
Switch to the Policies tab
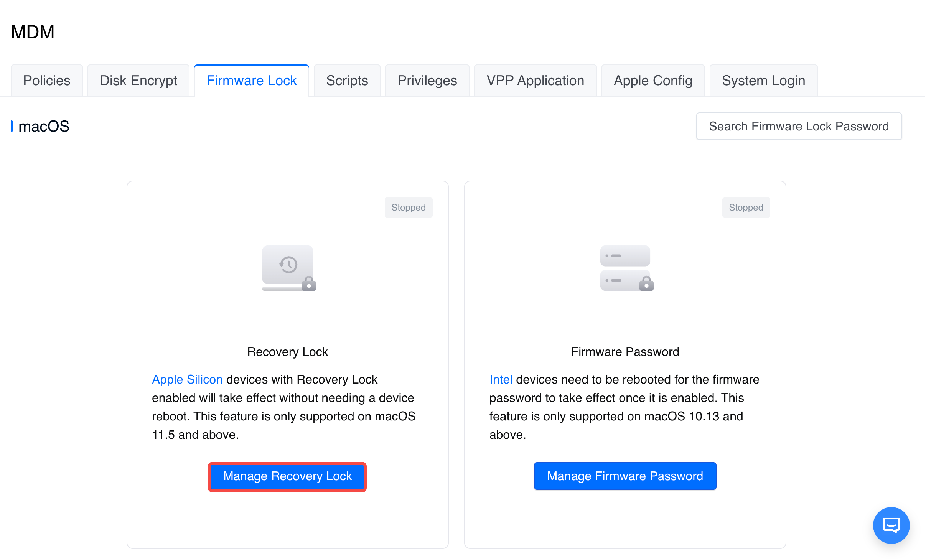[47, 81]
